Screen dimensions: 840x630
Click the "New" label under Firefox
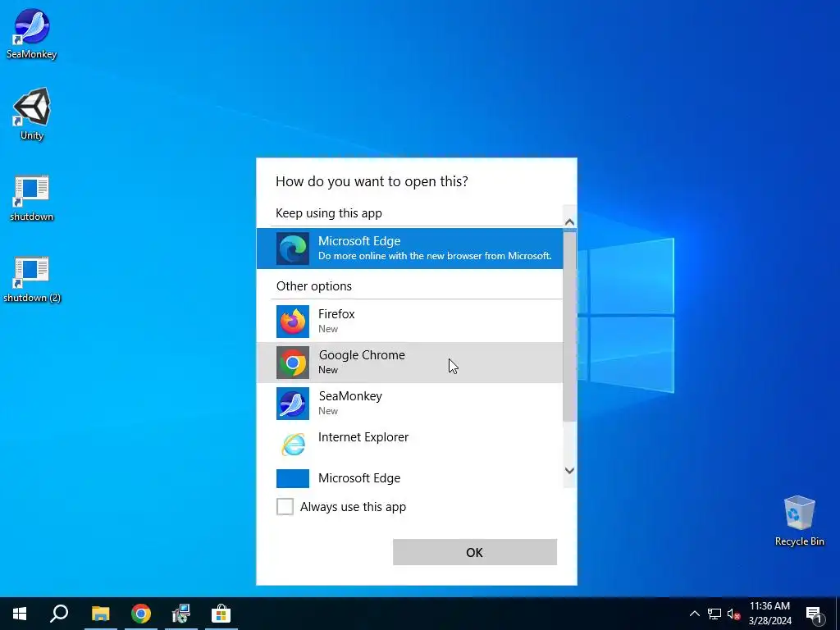tap(328, 329)
